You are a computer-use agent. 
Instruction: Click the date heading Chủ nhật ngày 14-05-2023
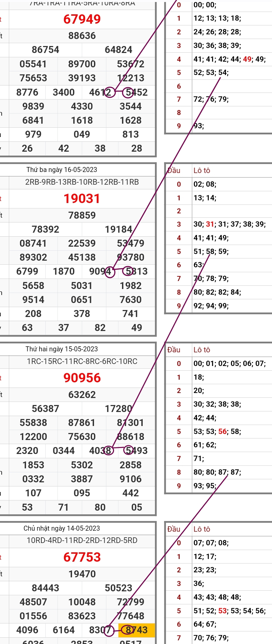tap(62, 528)
